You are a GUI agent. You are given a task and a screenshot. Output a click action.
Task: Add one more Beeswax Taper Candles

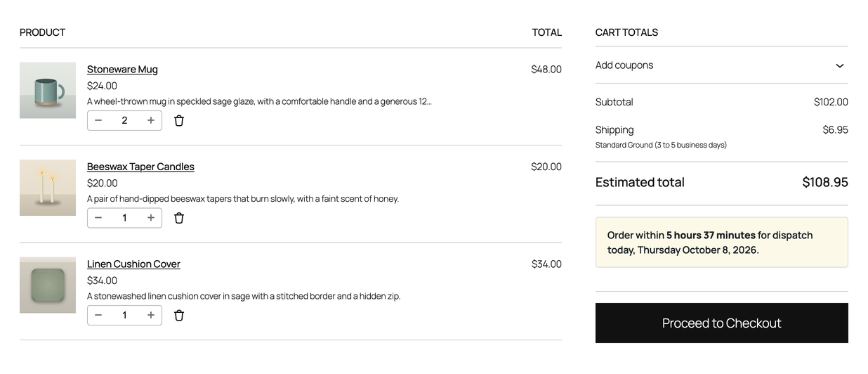[x=151, y=218]
